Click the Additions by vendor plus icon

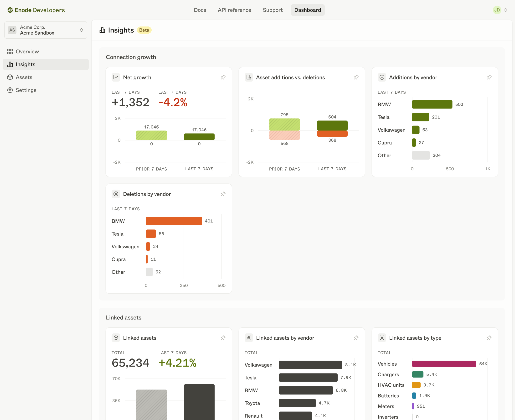(382, 77)
